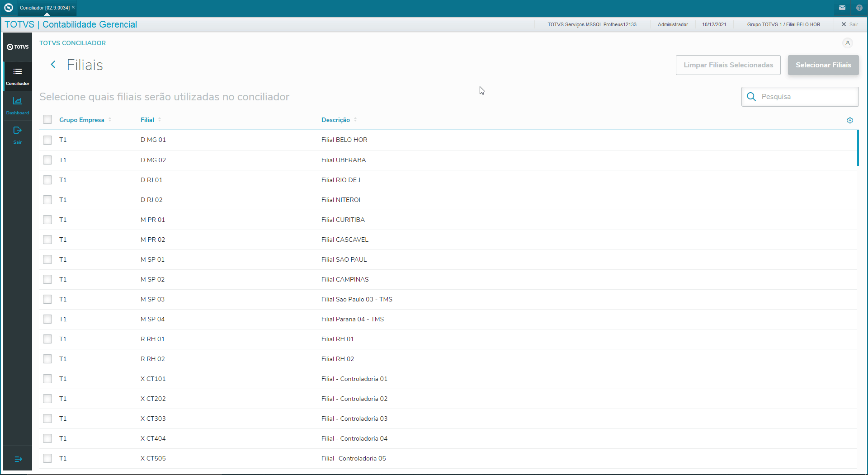Click the TOTVS sidebar logo
Image resolution: width=868 pixels, height=475 pixels.
[18, 47]
